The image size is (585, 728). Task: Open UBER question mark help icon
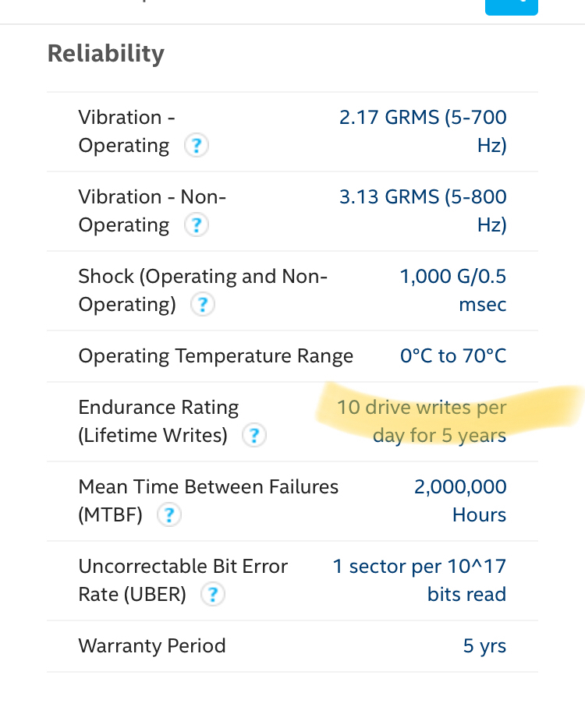pos(213,594)
